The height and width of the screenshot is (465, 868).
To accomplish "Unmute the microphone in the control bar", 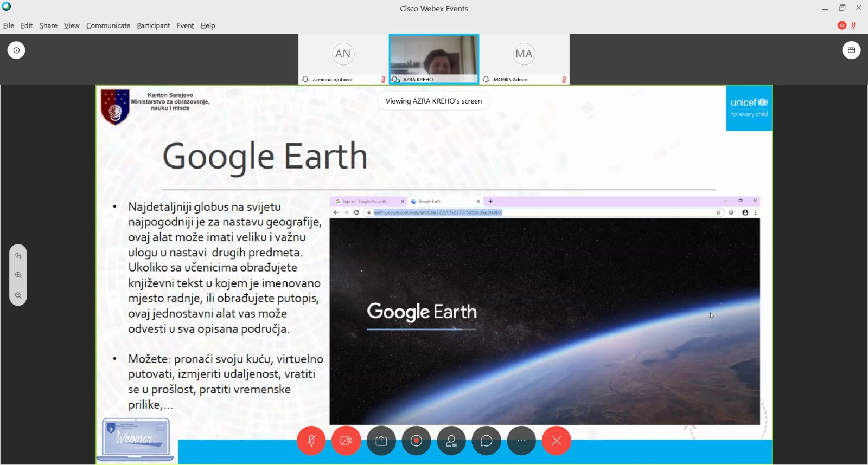I will (311, 441).
